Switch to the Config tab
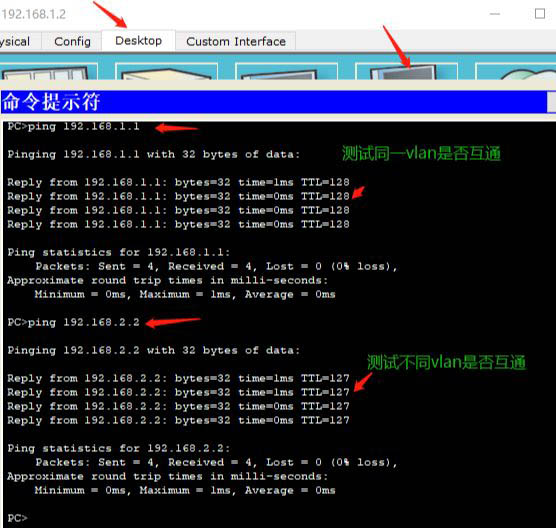The width and height of the screenshot is (556, 528). [x=72, y=42]
